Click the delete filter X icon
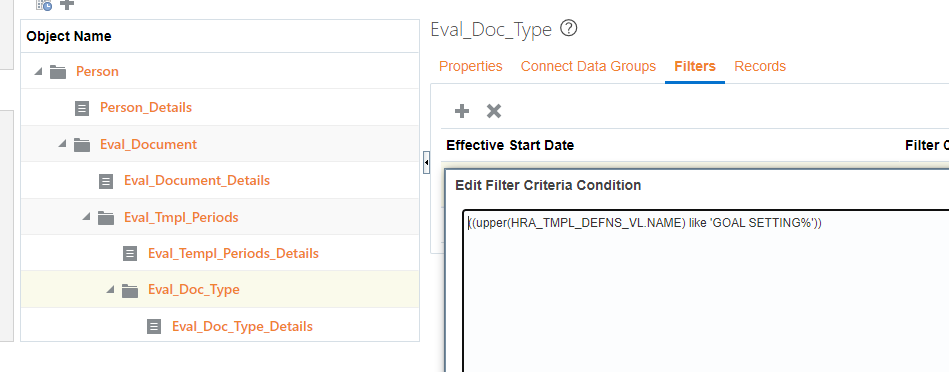The width and height of the screenshot is (949, 372). (494, 111)
